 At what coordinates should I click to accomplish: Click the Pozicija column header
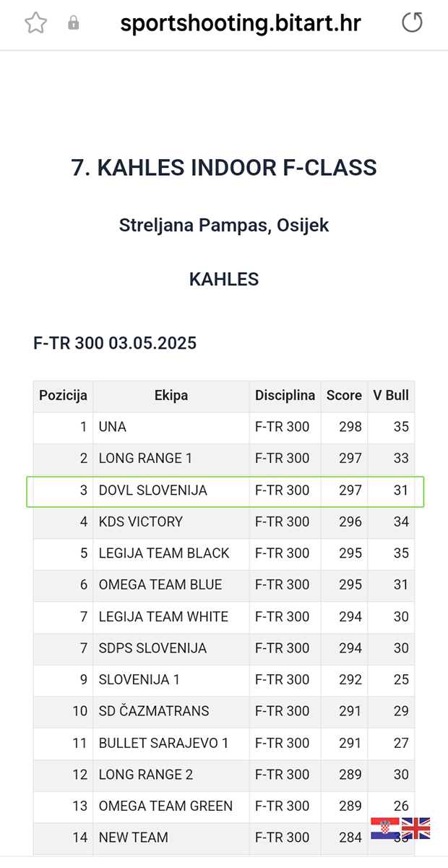63,396
